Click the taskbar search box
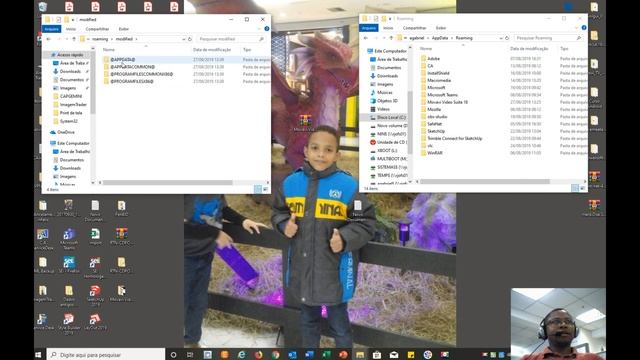 pyautogui.click(x=106, y=355)
